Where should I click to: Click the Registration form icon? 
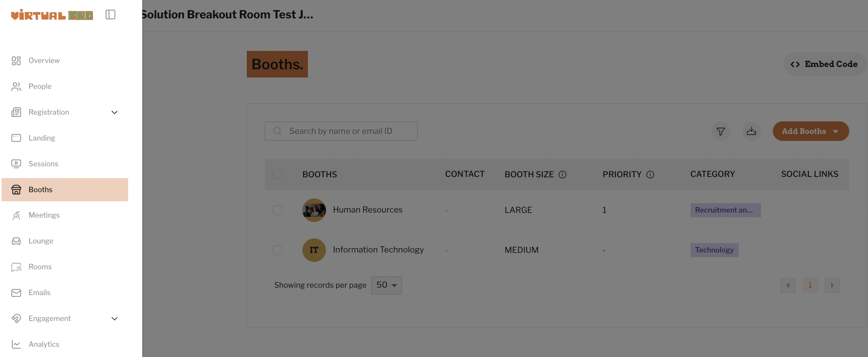tap(16, 112)
